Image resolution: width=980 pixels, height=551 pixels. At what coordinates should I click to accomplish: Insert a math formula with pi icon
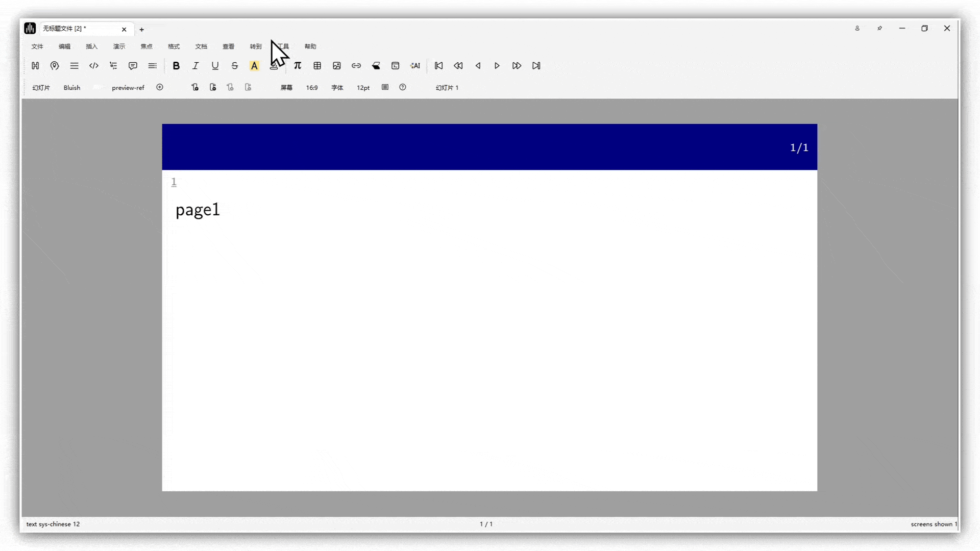298,66
